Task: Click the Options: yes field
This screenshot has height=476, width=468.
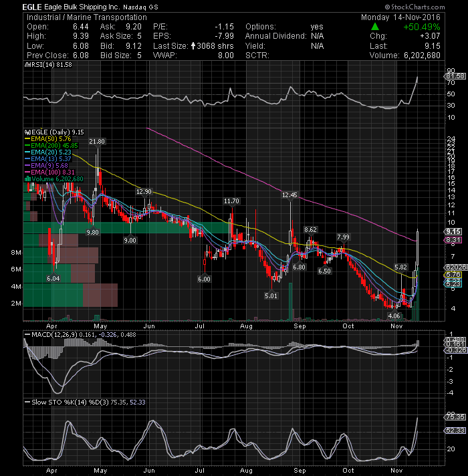Action: 284,27
